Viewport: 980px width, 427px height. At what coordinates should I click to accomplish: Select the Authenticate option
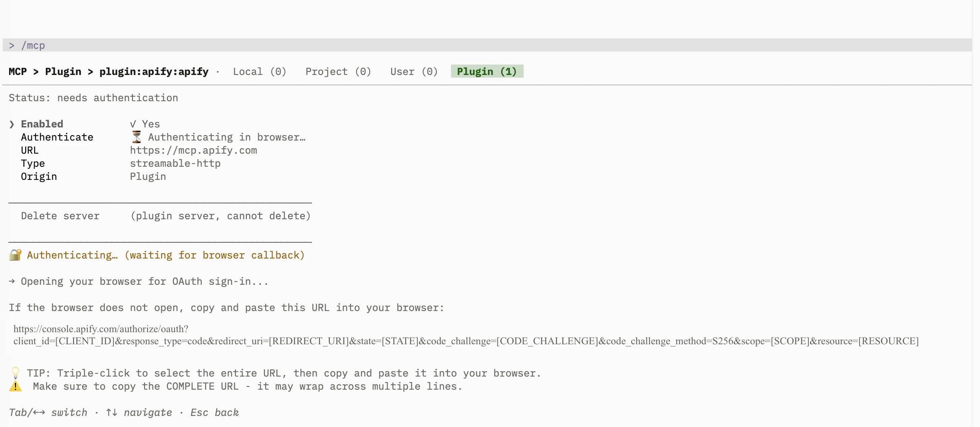(x=57, y=137)
